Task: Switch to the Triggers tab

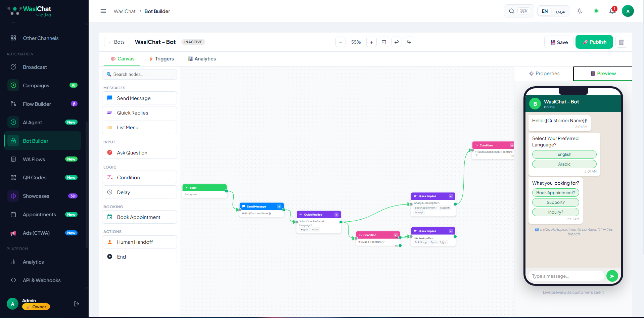Action: 162,59
